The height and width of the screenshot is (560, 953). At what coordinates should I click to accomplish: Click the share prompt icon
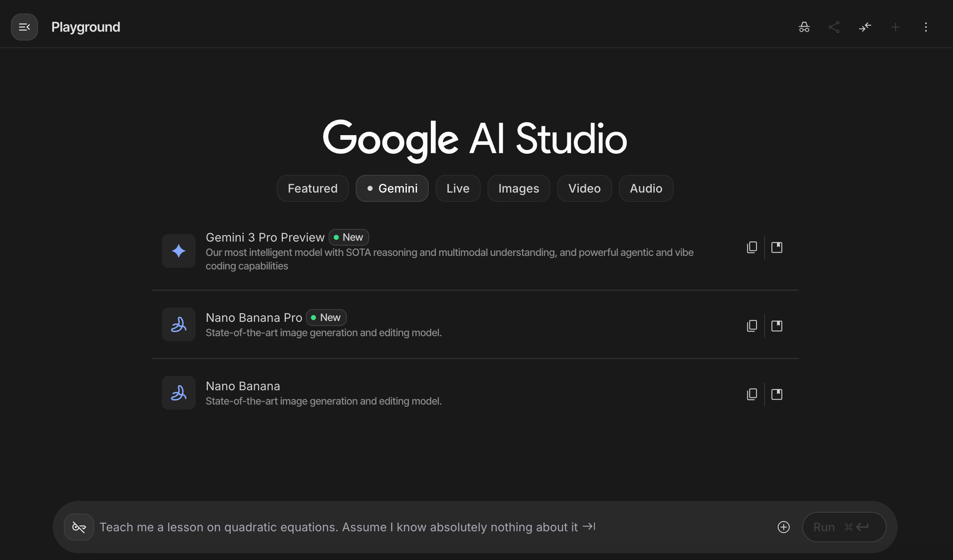(x=834, y=27)
